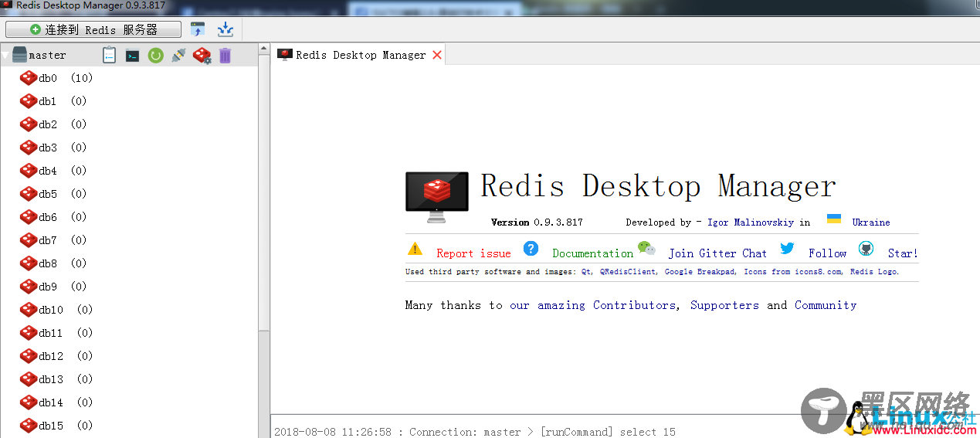
Task: Open Join Gitter Chat link
Action: 717,253
